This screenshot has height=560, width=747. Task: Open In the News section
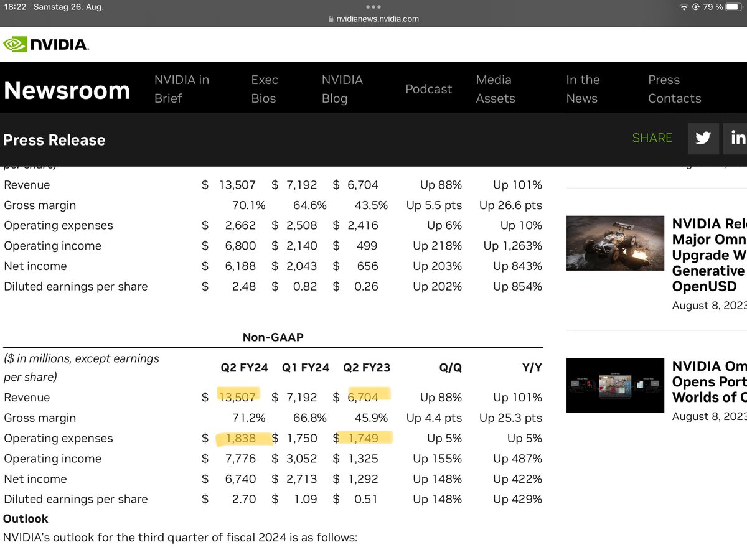[x=583, y=89]
